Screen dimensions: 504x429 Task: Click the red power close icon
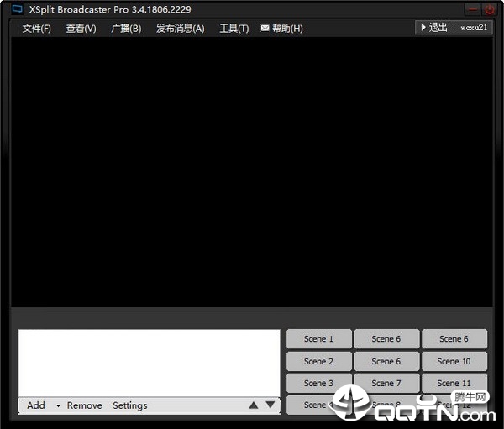[x=490, y=9]
